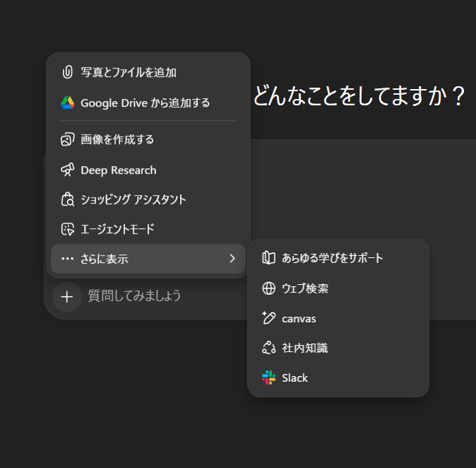Viewport: 476px width, 468px height.
Task: Click the Slack logo icon
Action: pos(268,378)
